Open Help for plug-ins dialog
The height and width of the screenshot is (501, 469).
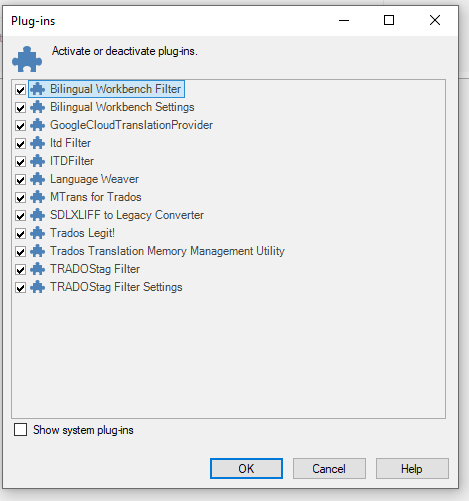tap(412, 468)
